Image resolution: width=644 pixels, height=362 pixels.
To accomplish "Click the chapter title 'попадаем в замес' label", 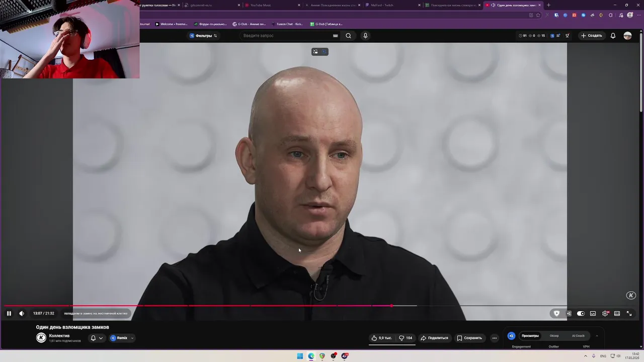I will coord(96,313).
